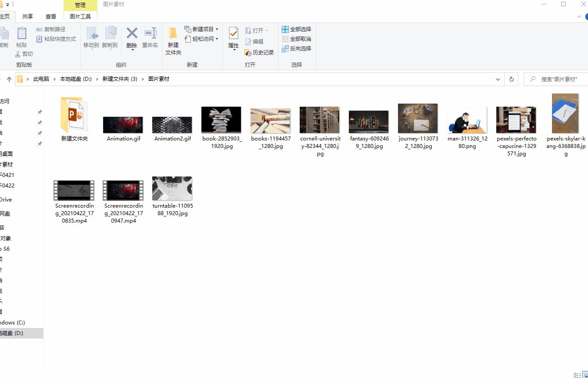Viewport: 588px width, 378px height.
Task: Click History (历史记录) icon
Action: coord(248,53)
